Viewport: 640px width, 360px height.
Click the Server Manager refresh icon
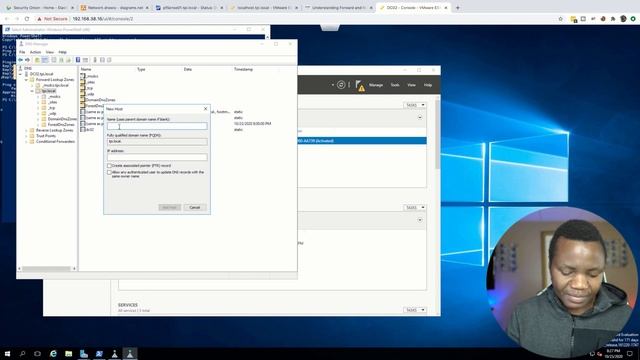click(341, 85)
